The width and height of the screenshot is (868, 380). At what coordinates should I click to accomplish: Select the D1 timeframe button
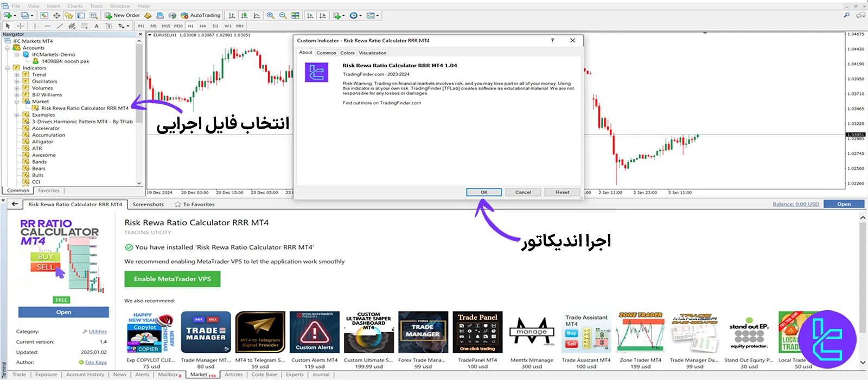(215, 26)
